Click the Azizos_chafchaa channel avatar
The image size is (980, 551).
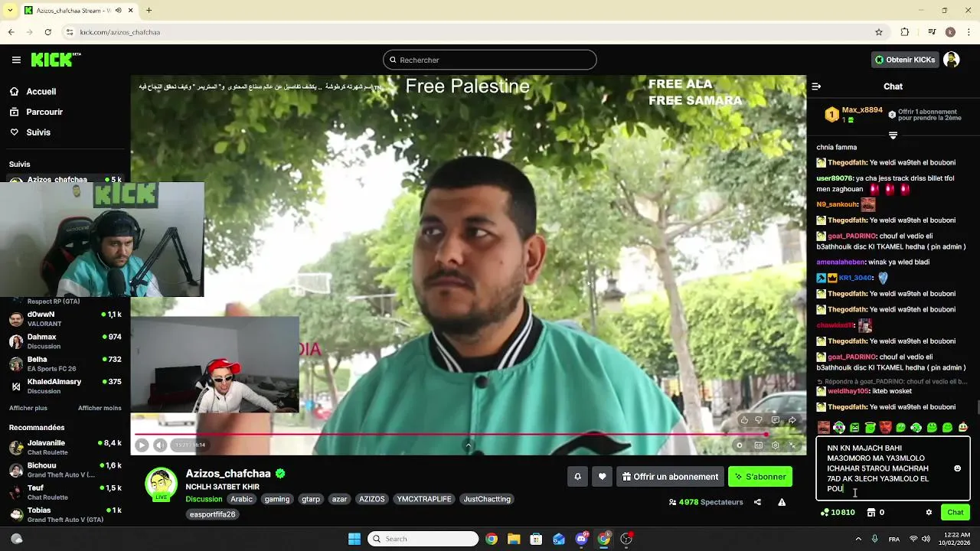tap(161, 484)
